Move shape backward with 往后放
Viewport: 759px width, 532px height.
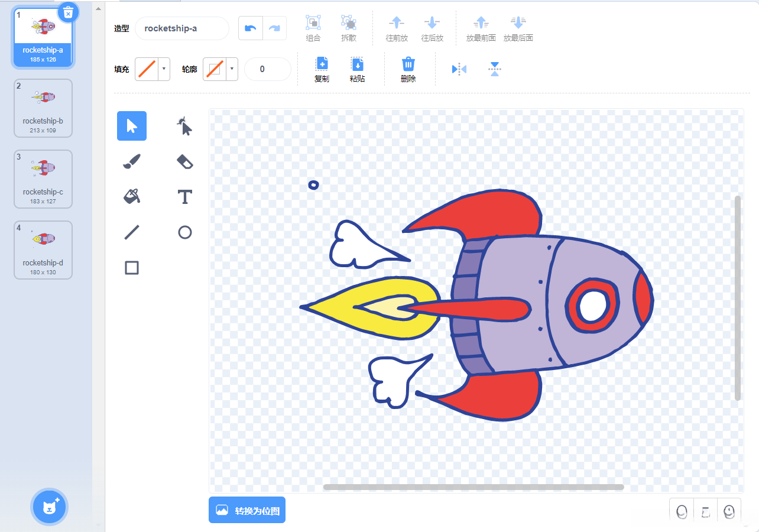tap(432, 28)
